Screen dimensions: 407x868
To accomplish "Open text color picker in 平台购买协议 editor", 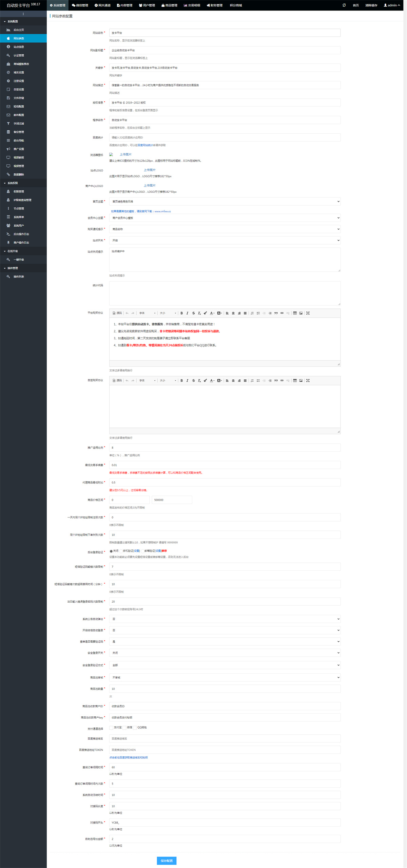I will (212, 313).
